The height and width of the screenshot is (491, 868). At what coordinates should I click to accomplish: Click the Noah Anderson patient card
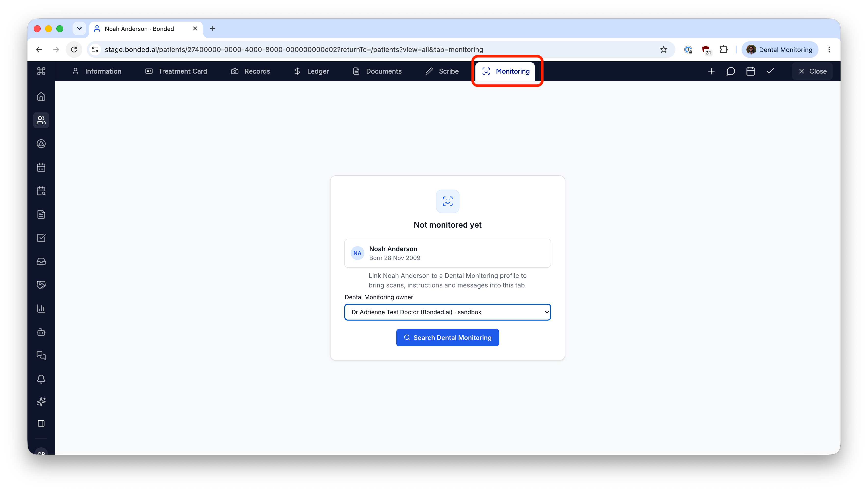coord(447,253)
